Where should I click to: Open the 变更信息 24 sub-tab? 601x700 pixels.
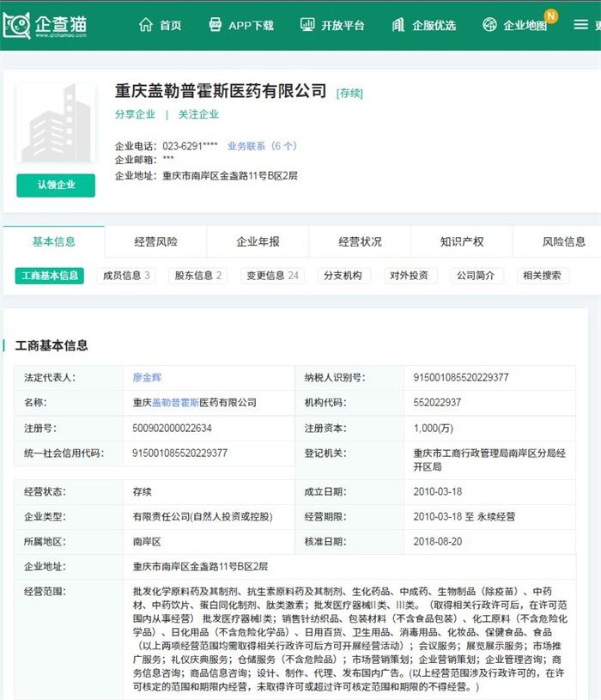(273, 276)
